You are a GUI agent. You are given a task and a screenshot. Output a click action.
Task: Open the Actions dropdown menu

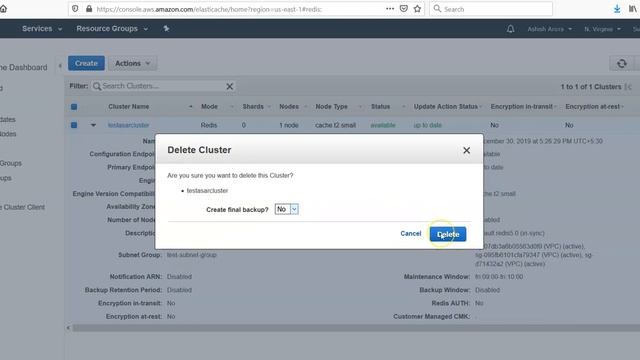point(133,63)
